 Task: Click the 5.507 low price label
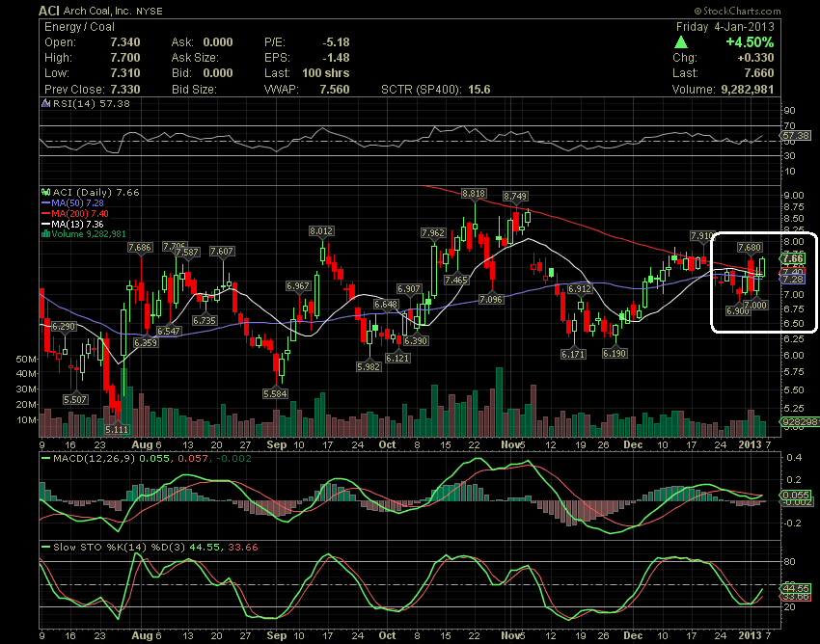click(x=75, y=399)
